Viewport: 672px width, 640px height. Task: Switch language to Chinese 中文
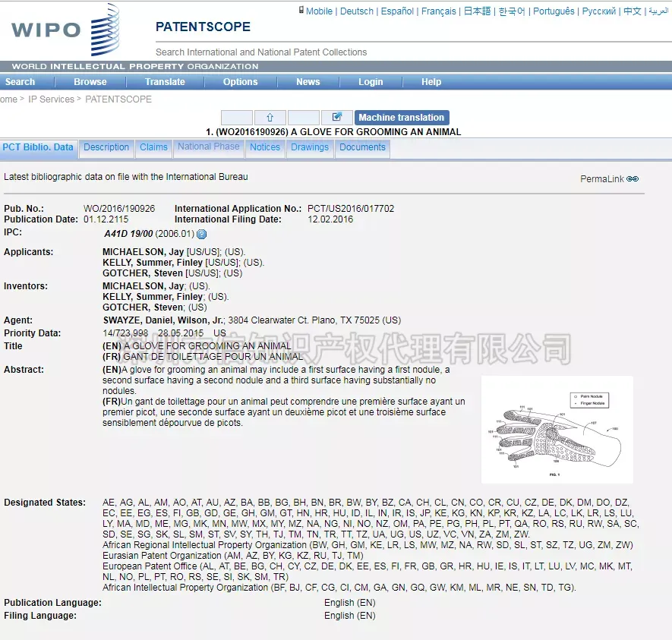tap(633, 11)
